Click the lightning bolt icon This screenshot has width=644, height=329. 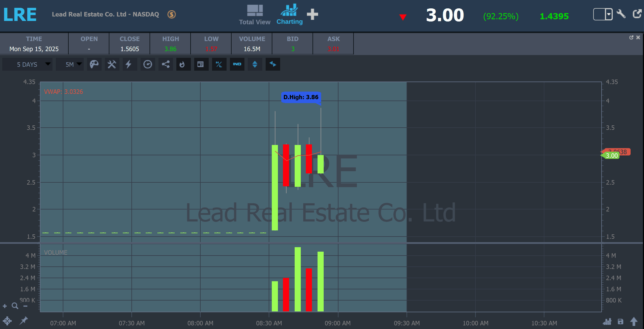tap(128, 65)
